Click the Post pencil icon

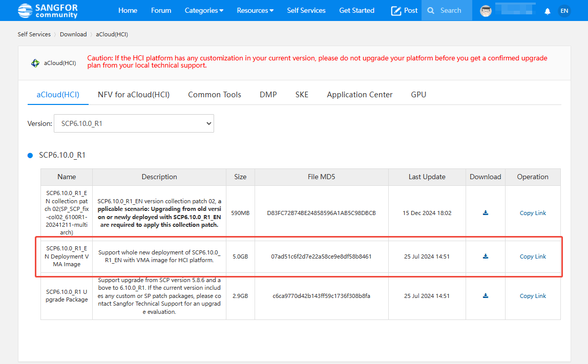396,11
